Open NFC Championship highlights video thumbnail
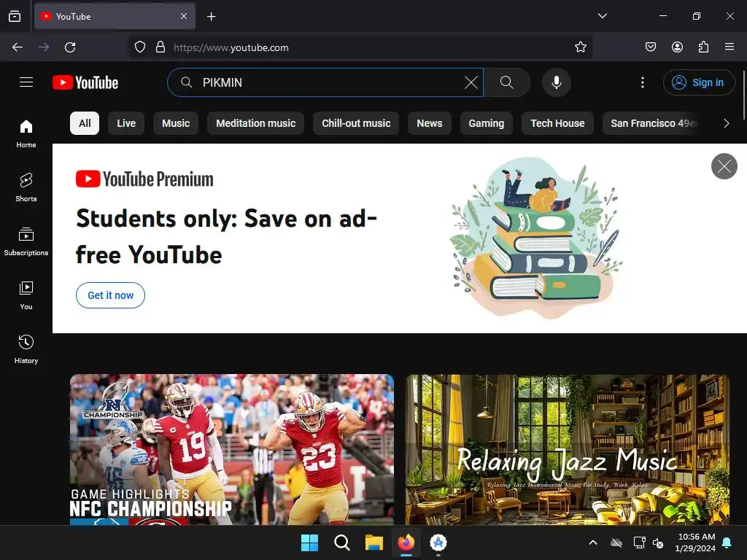Image resolution: width=747 pixels, height=560 pixels. (232, 449)
